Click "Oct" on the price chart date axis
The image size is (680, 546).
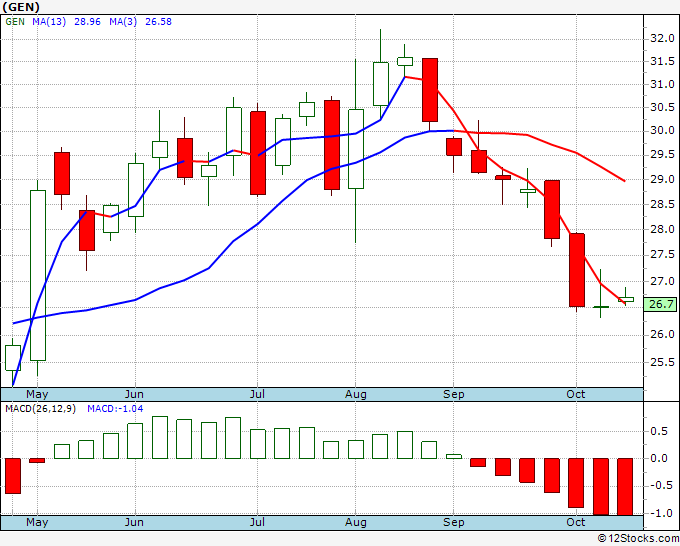coord(575,394)
